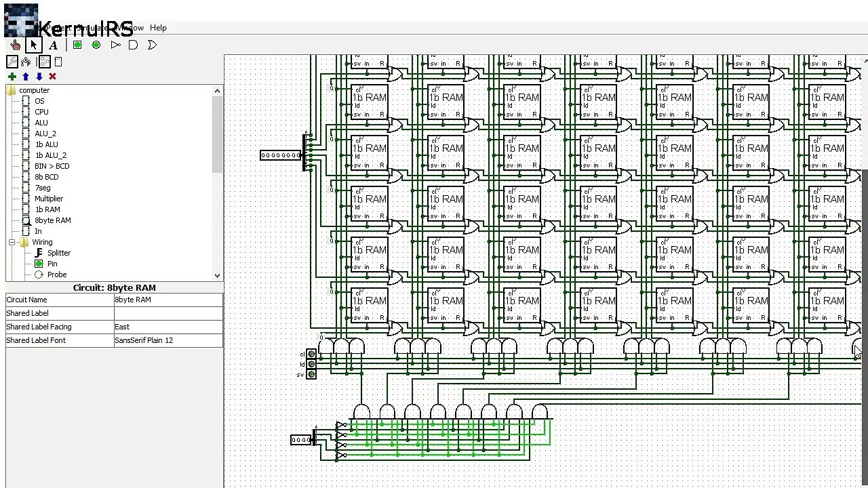
Task: Open the Help menu
Action: [x=158, y=28]
